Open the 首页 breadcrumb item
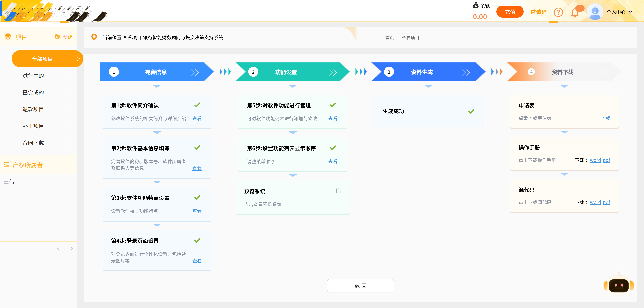This screenshot has width=644, height=308. click(x=389, y=38)
